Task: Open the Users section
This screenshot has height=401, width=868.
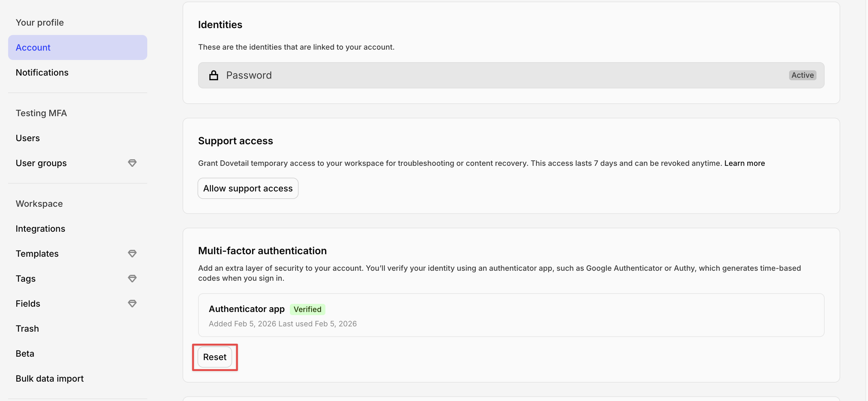Action: coord(28,138)
